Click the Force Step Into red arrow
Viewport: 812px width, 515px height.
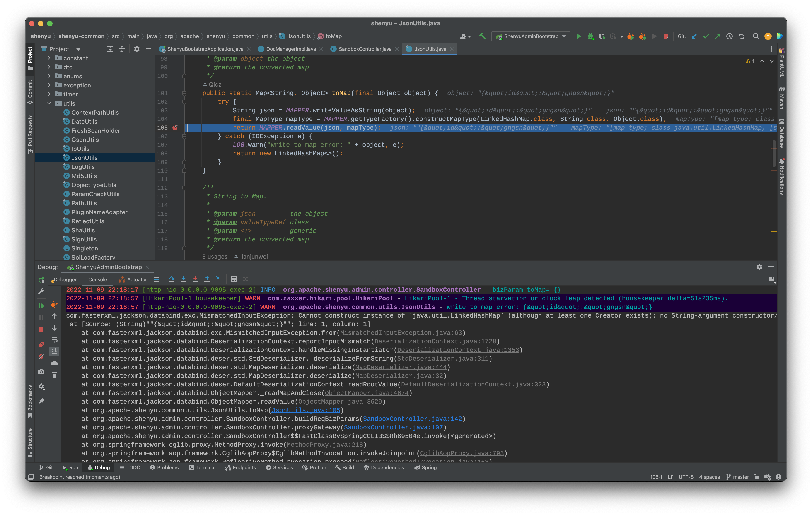click(x=195, y=279)
